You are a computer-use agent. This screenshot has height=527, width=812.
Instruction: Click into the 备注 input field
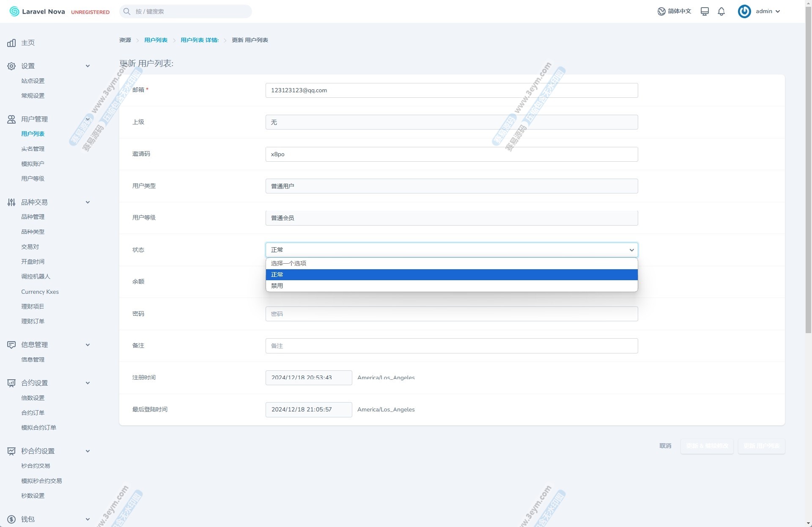(451, 346)
